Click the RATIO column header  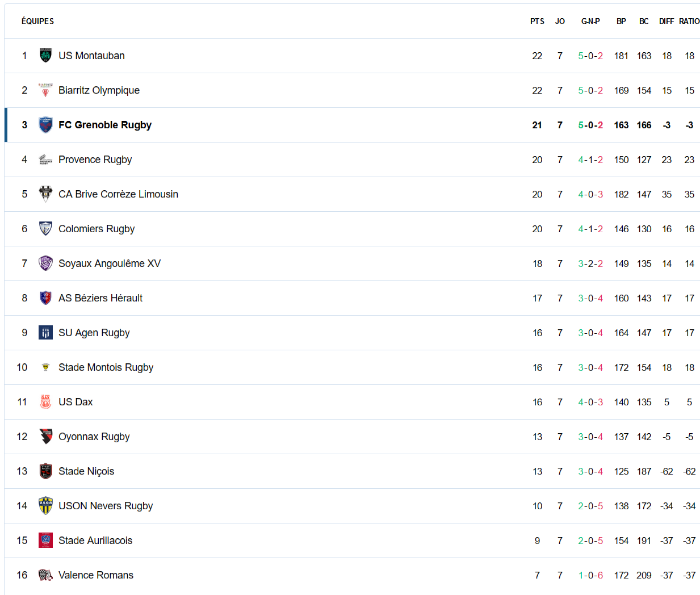(x=689, y=21)
